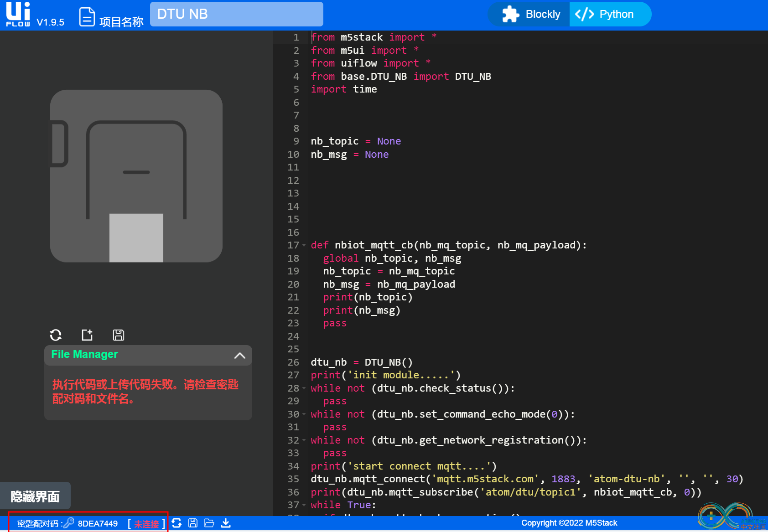768x532 pixels.
Task: Click the UiFlow logo
Action: [18, 14]
